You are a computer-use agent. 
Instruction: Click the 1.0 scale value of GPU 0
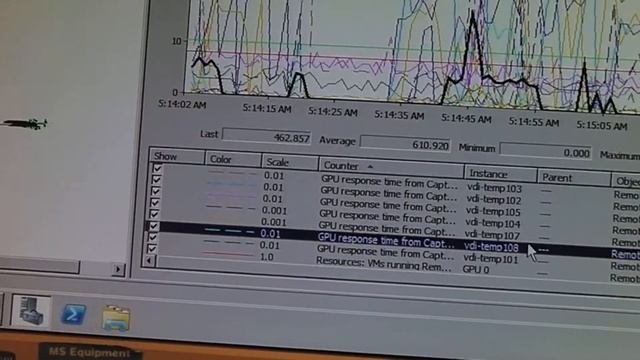click(x=267, y=257)
